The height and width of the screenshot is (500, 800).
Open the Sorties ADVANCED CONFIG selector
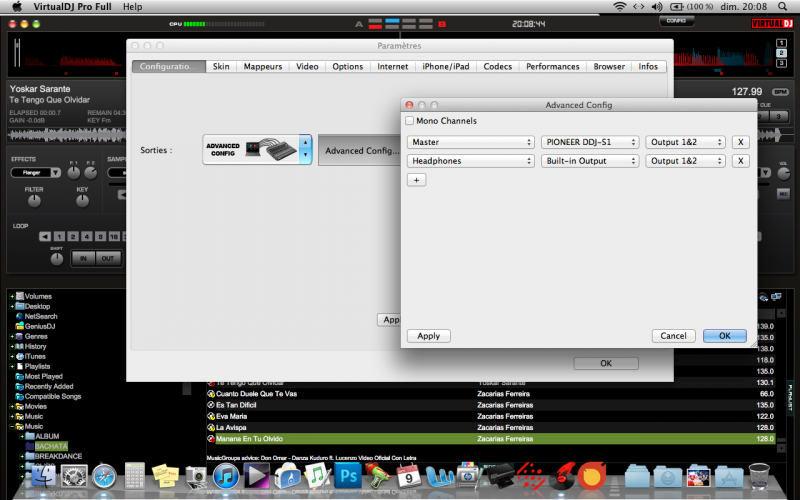click(x=257, y=149)
